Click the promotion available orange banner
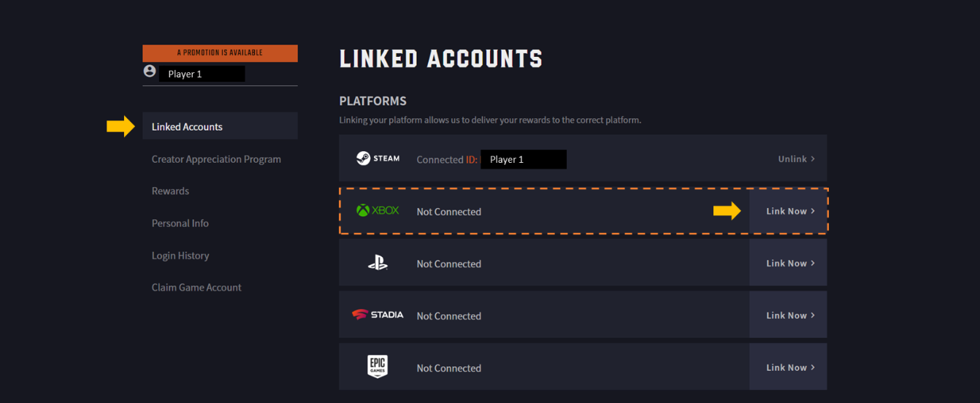The height and width of the screenshot is (403, 980). [220, 53]
